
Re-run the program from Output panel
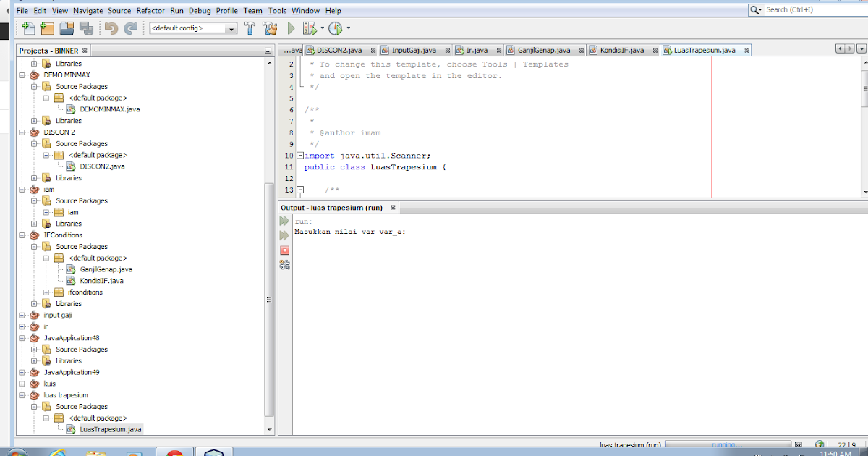tap(284, 221)
